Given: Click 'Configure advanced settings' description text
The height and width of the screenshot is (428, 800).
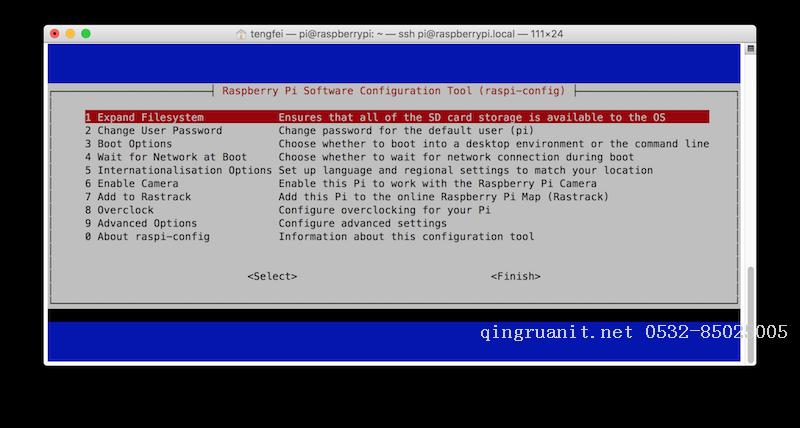Looking at the screenshot, I should click(362, 223).
